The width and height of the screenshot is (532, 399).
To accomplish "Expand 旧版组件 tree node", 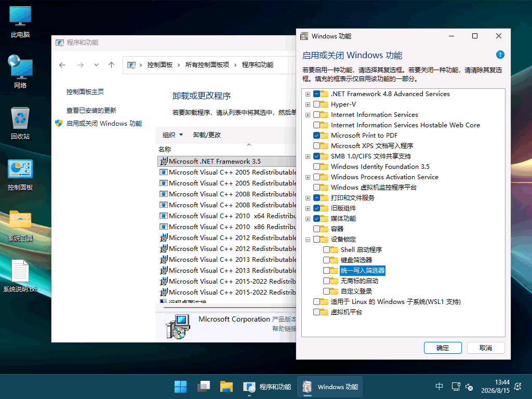I will 308,208.
